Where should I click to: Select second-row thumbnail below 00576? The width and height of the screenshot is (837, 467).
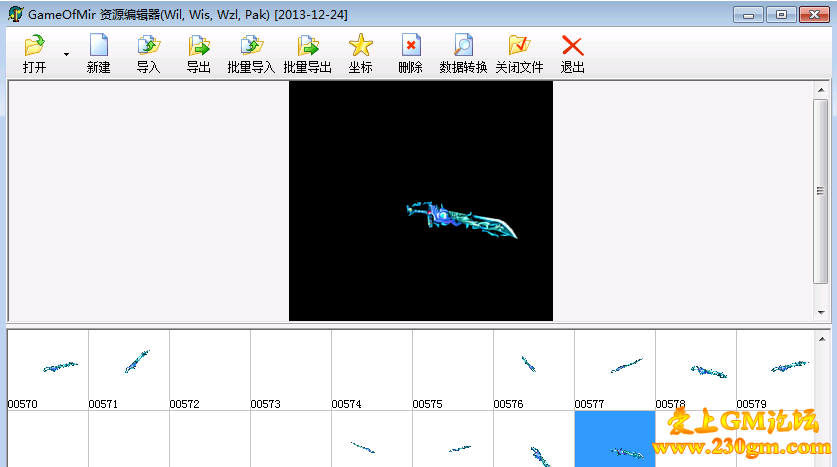point(534,439)
